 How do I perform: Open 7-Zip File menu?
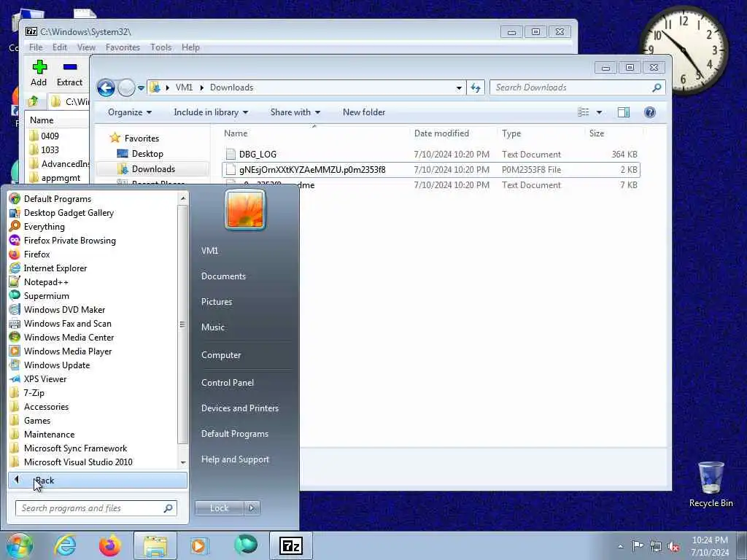click(36, 47)
